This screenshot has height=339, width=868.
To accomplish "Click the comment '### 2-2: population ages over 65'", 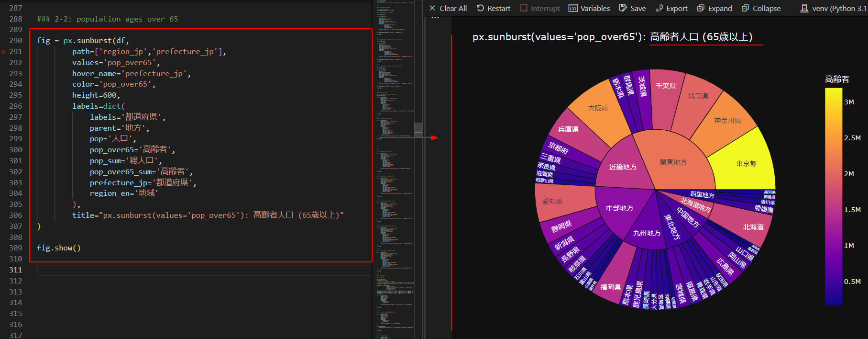I will tap(108, 19).
